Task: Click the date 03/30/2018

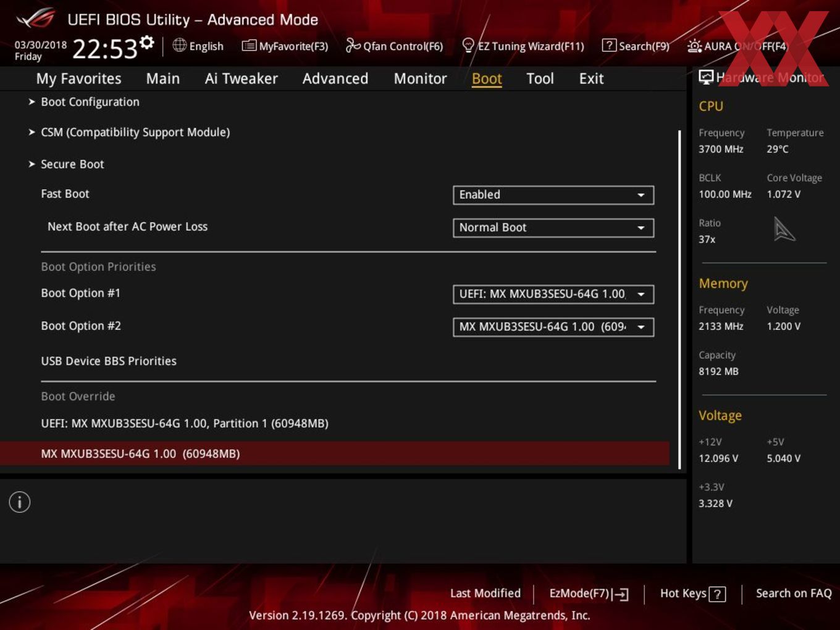Action: [x=41, y=44]
